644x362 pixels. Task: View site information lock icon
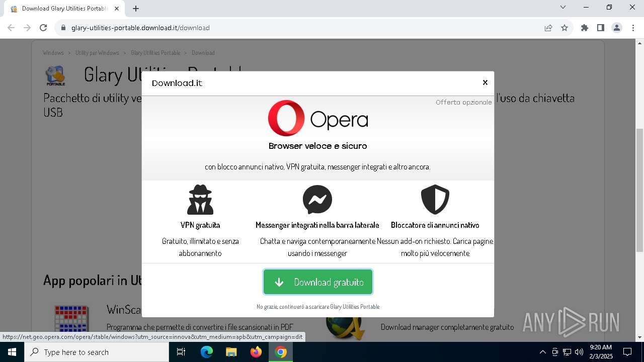coord(63,28)
